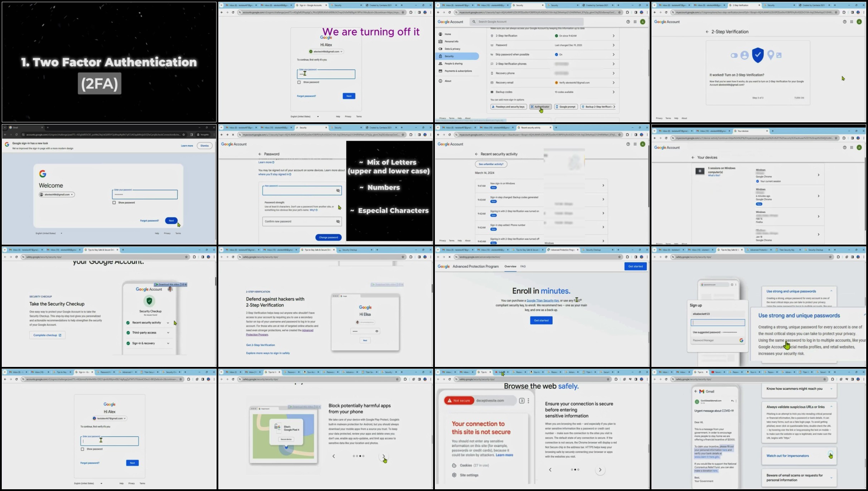
Task: Tick Show password on the testalex467 sign-in page
Action: (82, 449)
